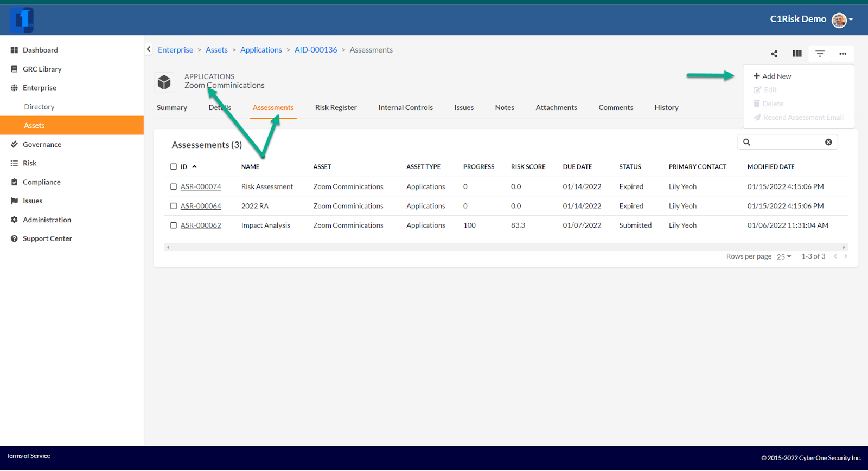Choose the Edit menu entry
868x471 pixels.
[x=765, y=90]
